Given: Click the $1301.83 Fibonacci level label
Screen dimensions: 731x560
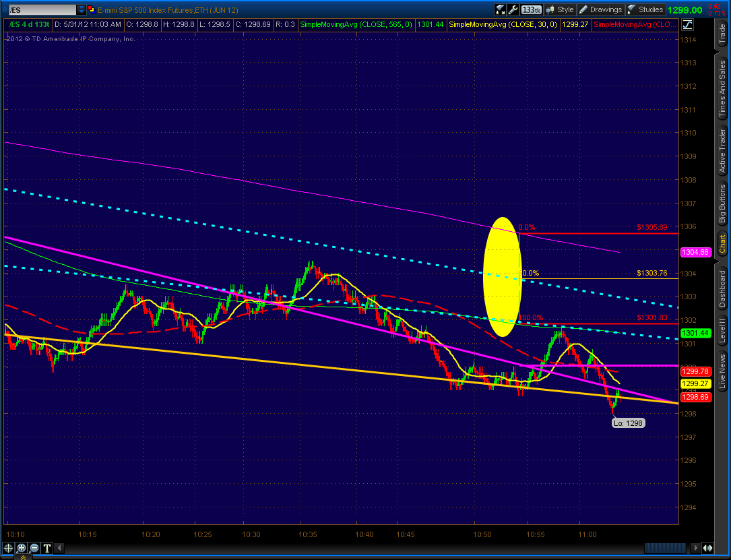Looking at the screenshot, I should (651, 318).
